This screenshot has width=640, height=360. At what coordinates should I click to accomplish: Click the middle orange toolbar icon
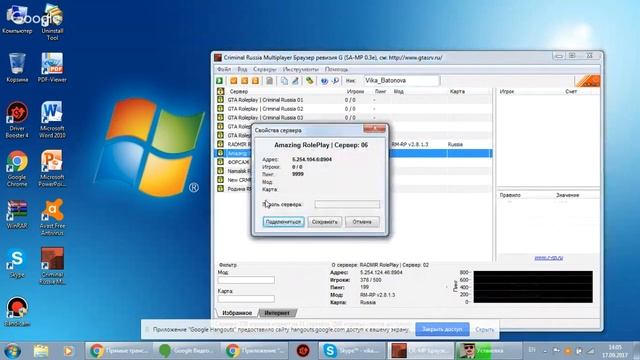(244, 81)
